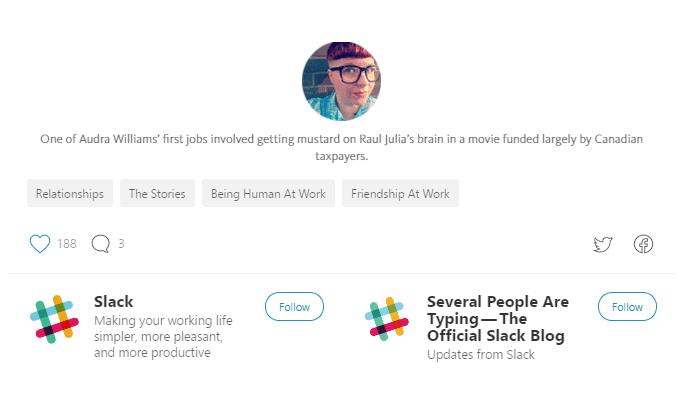Select the Being Human At Work tag
Screen dimensions: 690x400
point(268,193)
